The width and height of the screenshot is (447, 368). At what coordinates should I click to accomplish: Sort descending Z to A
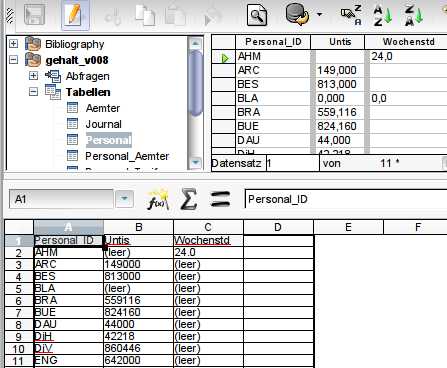pos(413,15)
